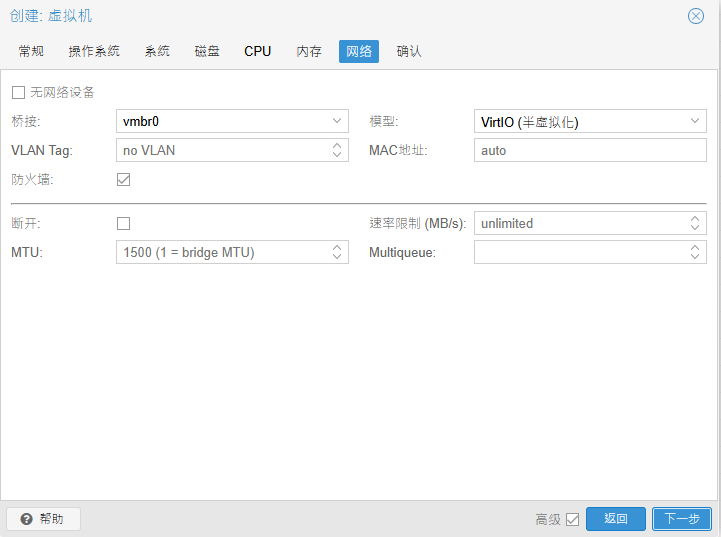Switch to the 常规 tab
The height and width of the screenshot is (537, 721).
(32, 51)
